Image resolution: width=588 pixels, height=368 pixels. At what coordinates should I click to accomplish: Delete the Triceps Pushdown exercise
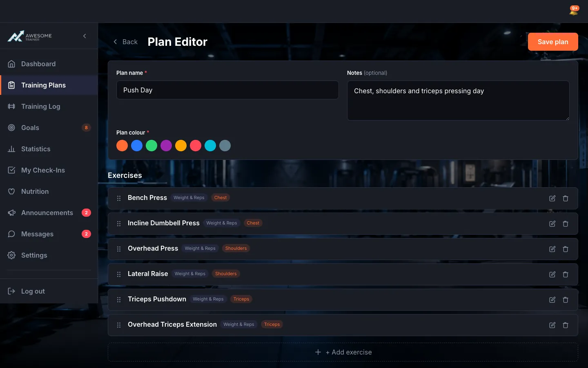tap(566, 300)
